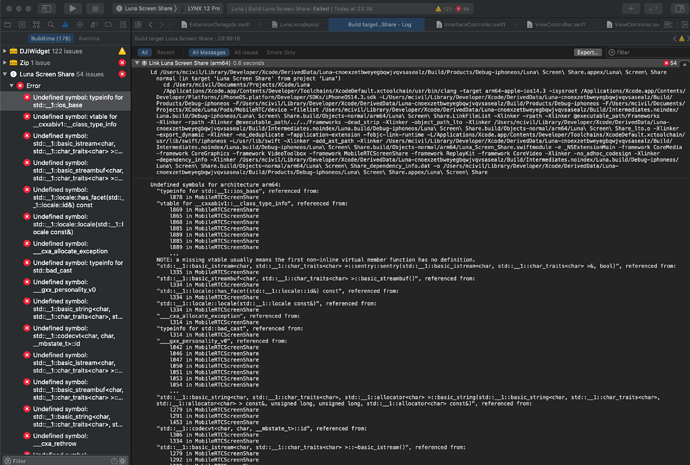This screenshot has height=465, width=690.
Task: Collapse the Error group disclosure triangle
Action: click(x=12, y=85)
